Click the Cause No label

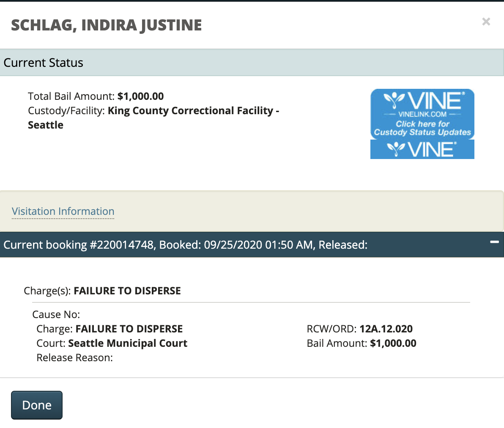[x=56, y=315]
